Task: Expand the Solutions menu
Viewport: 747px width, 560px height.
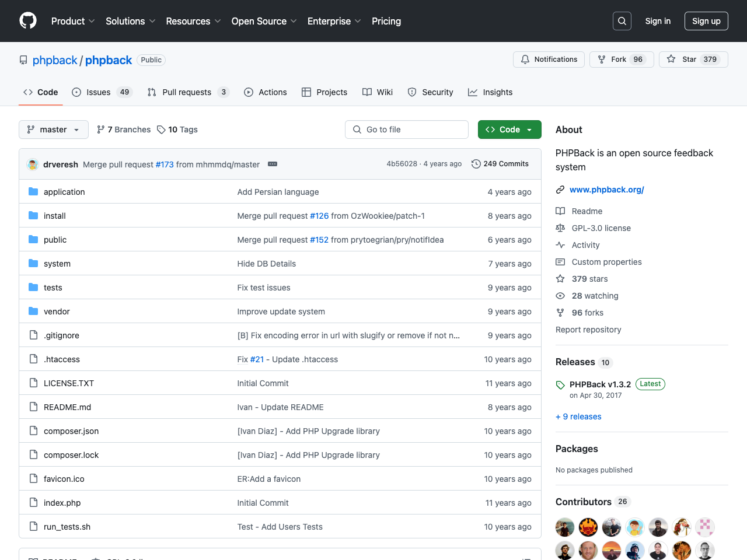Action: coord(131,21)
